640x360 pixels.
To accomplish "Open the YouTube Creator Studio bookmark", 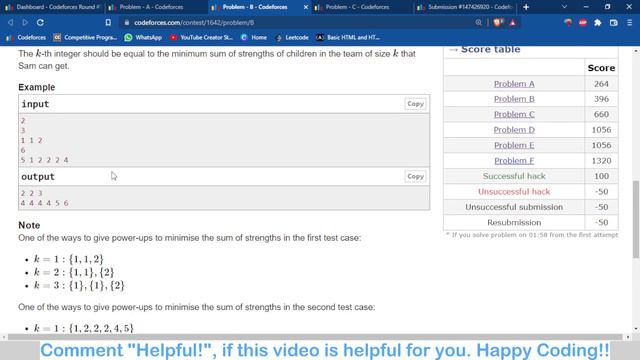I will [x=201, y=37].
